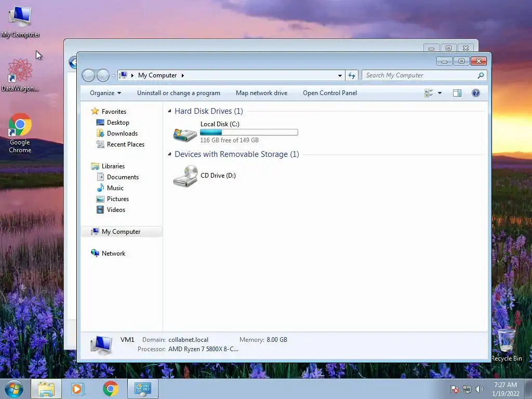
Task: Select Recent Places under Favorites
Action: pyautogui.click(x=121, y=144)
